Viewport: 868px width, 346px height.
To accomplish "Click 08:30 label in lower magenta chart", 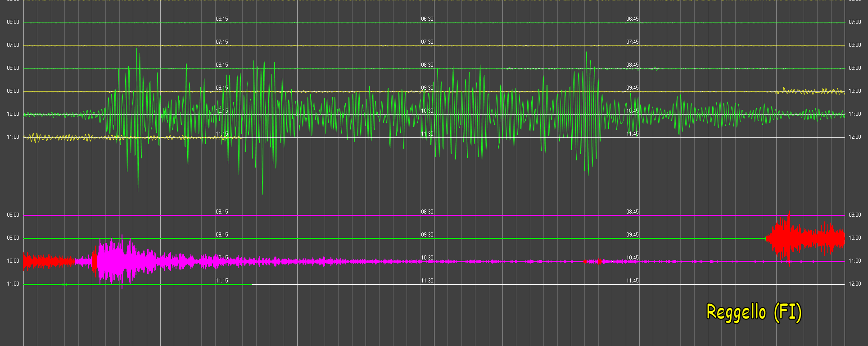I will (x=427, y=212).
